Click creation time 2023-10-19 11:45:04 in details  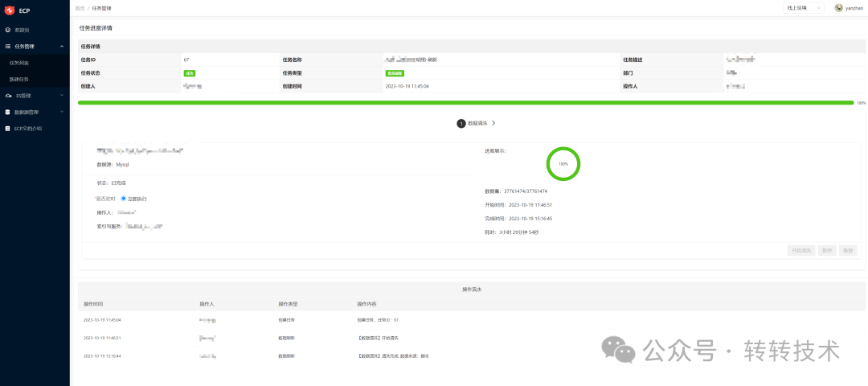(407, 86)
